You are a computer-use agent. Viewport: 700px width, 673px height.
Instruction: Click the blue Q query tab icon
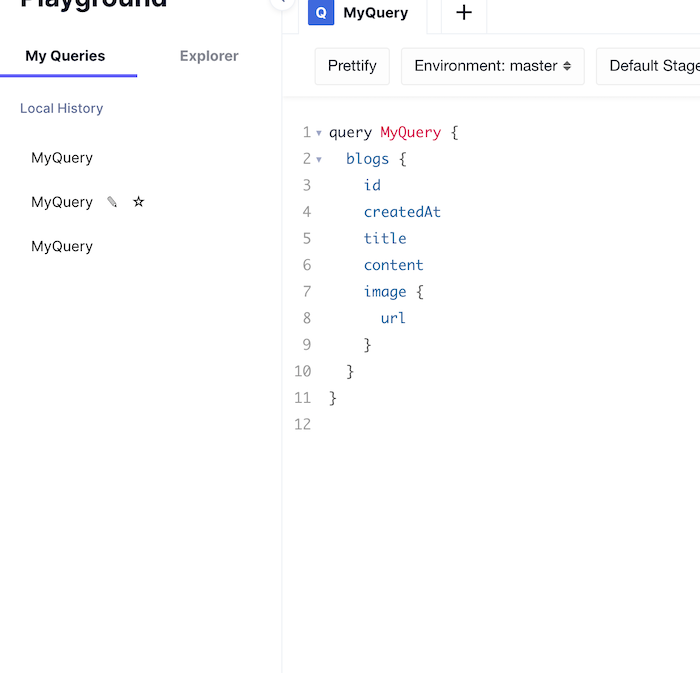click(x=321, y=12)
